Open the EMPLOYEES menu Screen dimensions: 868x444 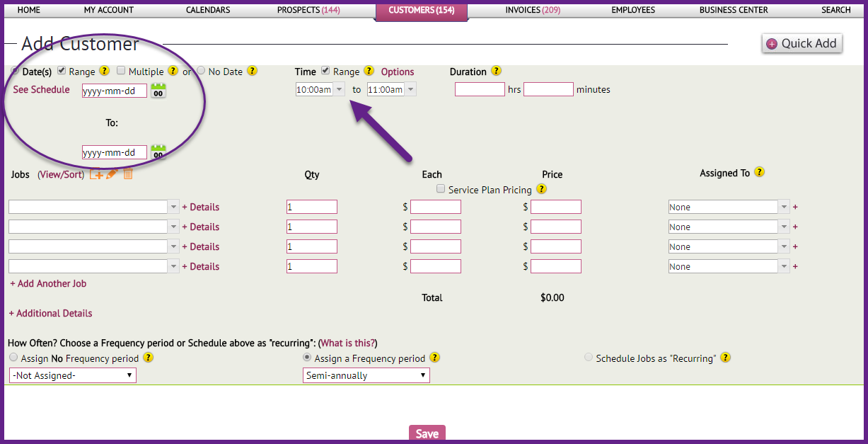633,10
